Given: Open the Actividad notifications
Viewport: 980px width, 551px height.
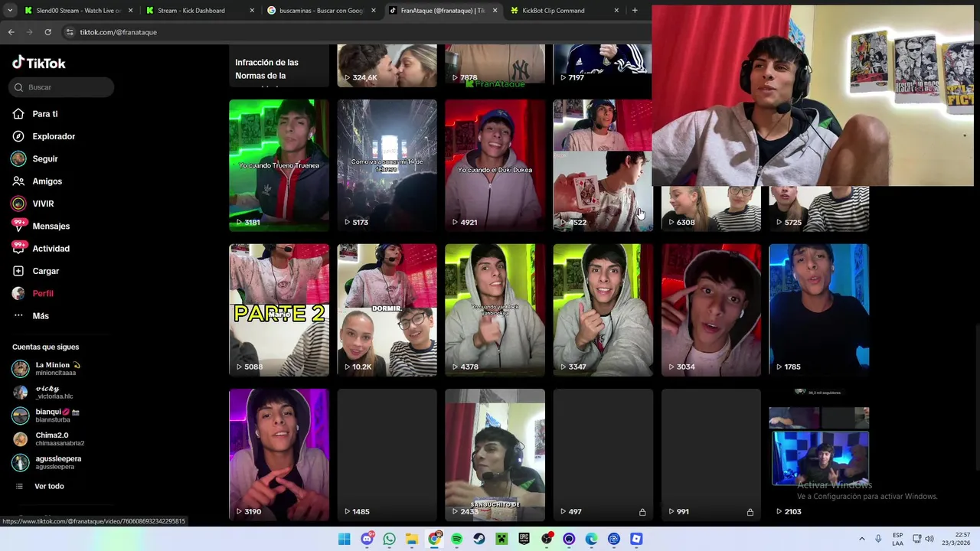Looking at the screenshot, I should (x=51, y=249).
